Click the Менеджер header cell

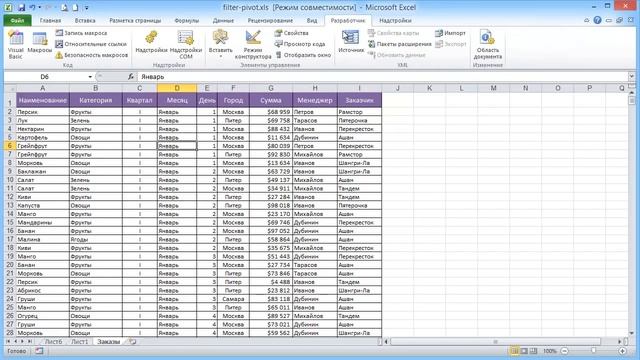tap(315, 100)
